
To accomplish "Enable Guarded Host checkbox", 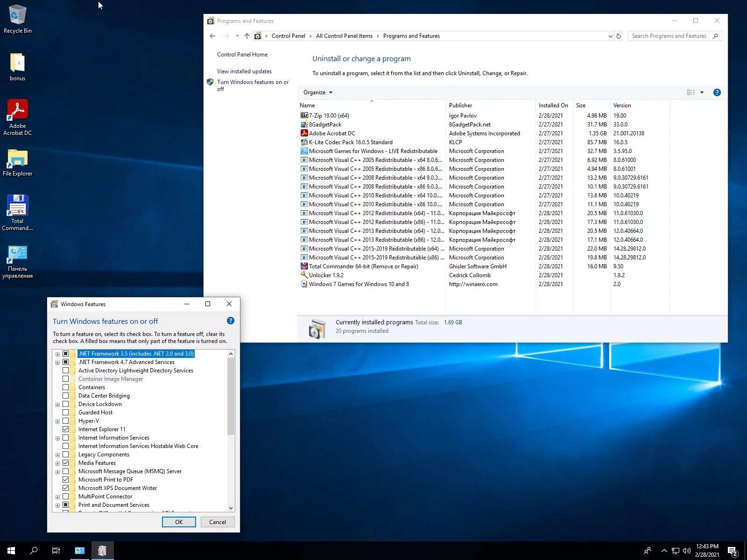I will (x=66, y=413).
